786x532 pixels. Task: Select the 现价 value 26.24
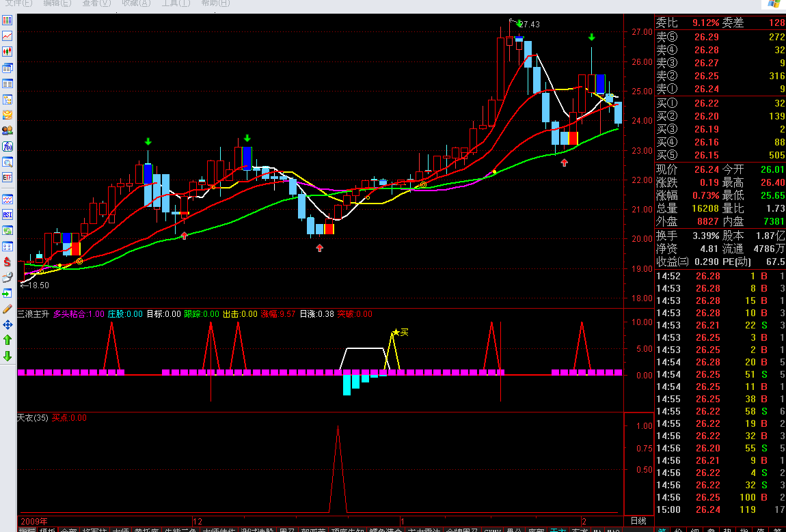tap(706, 170)
